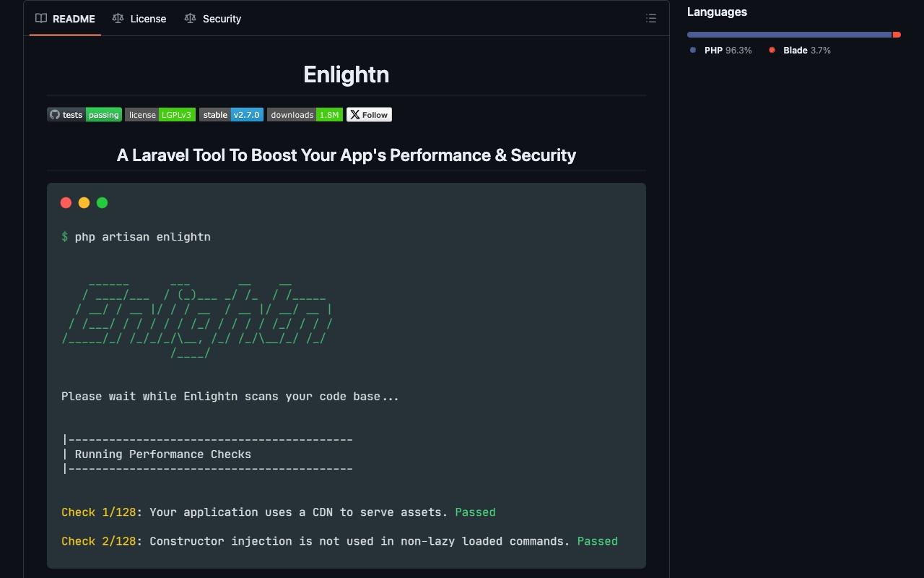Viewport: 924px width, 578px height.
Task: Click the "Check 1/128" line label
Action: point(99,512)
